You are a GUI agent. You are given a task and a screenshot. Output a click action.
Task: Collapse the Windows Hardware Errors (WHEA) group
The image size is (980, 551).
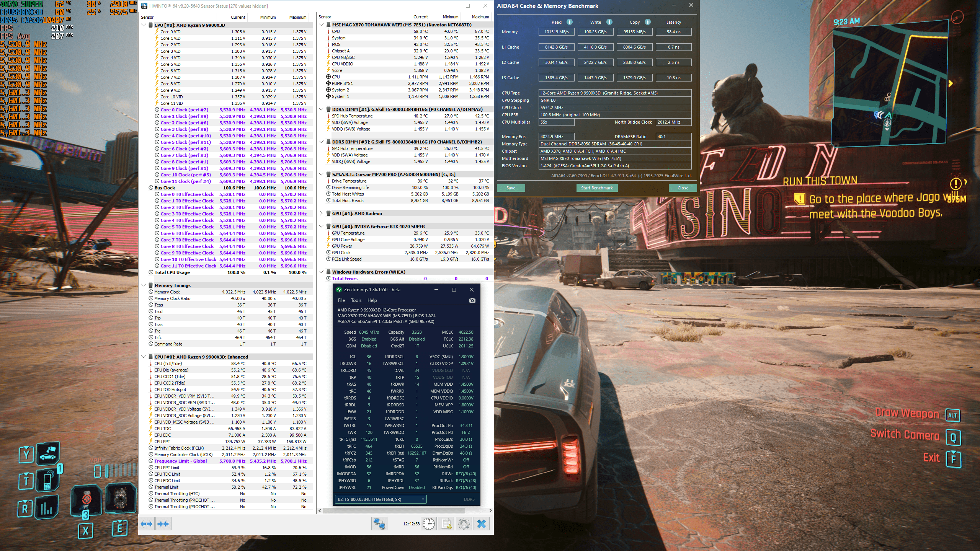click(x=321, y=272)
